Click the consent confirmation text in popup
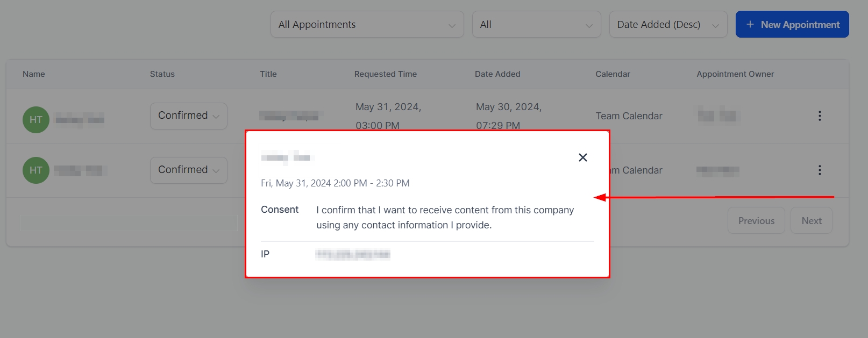The height and width of the screenshot is (338, 868). click(445, 218)
